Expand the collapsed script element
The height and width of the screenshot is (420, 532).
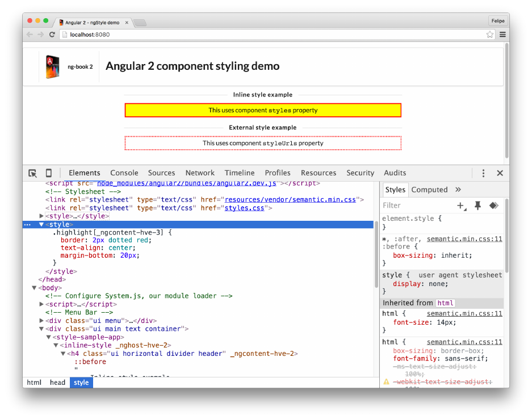(41, 304)
